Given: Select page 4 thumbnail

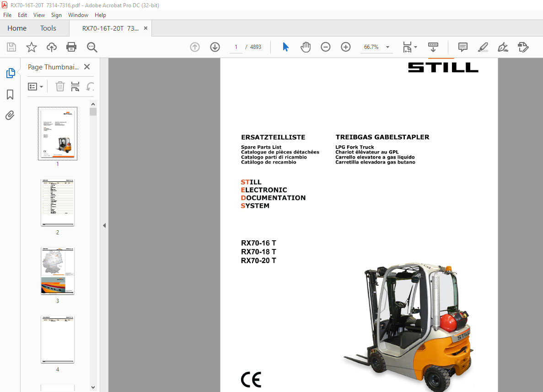Looking at the screenshot, I should click(58, 339).
